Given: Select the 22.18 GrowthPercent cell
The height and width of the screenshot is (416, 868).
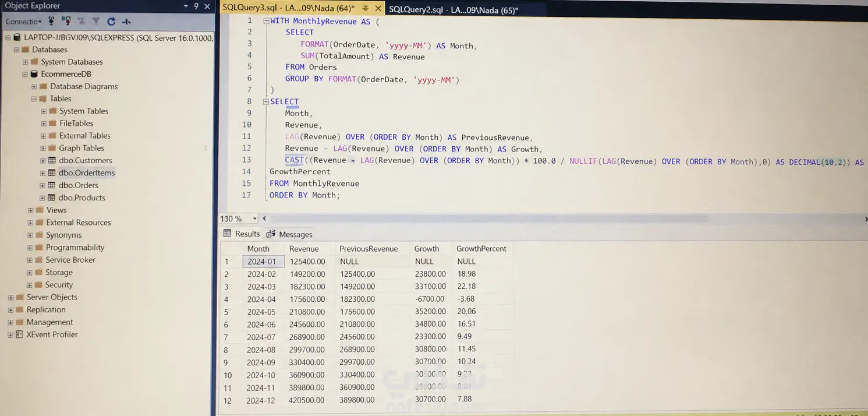Looking at the screenshot, I should 482,286.
